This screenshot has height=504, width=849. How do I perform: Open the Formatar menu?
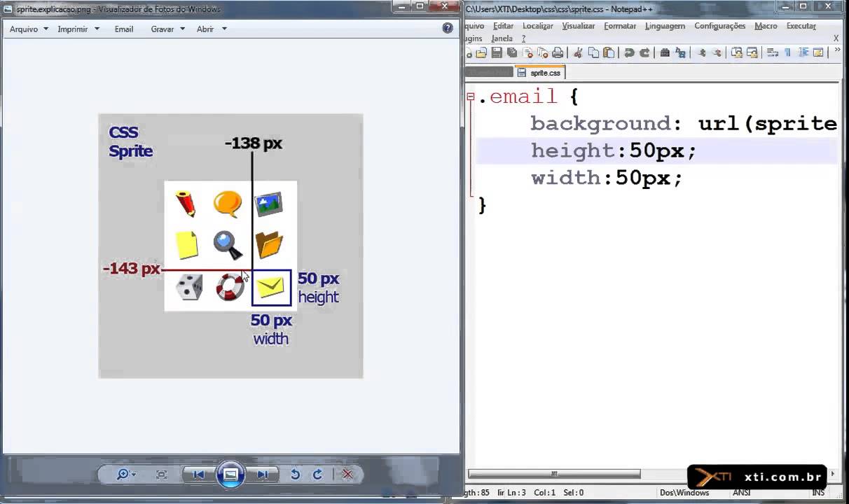click(620, 26)
